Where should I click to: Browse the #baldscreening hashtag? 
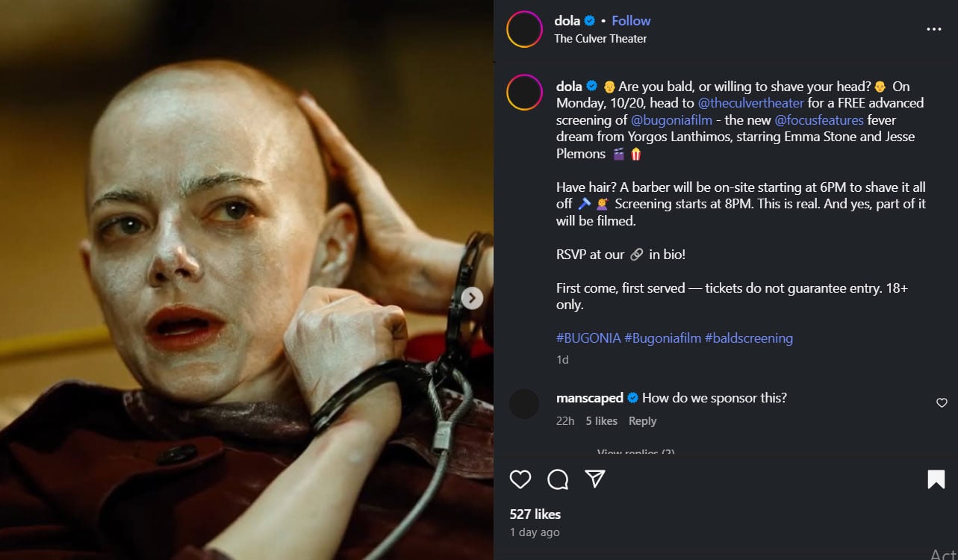(748, 338)
